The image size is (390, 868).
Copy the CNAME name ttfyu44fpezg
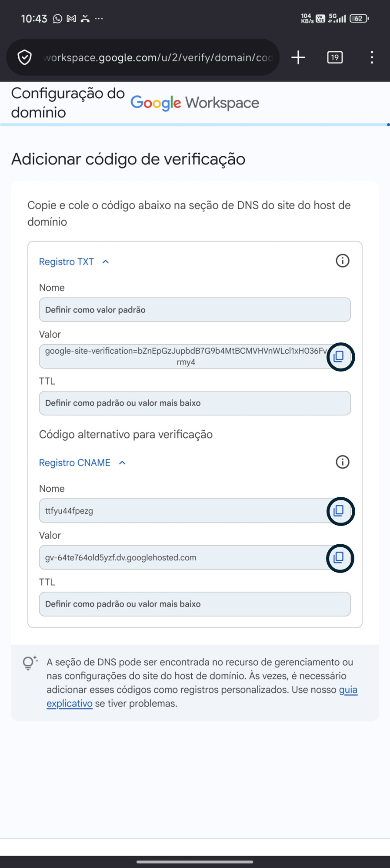click(x=339, y=511)
